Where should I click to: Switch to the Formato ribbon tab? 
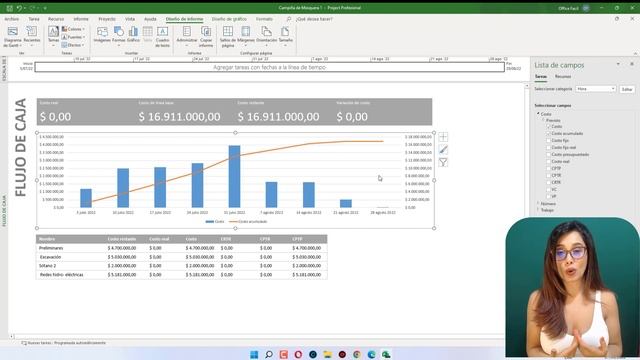(x=264, y=19)
